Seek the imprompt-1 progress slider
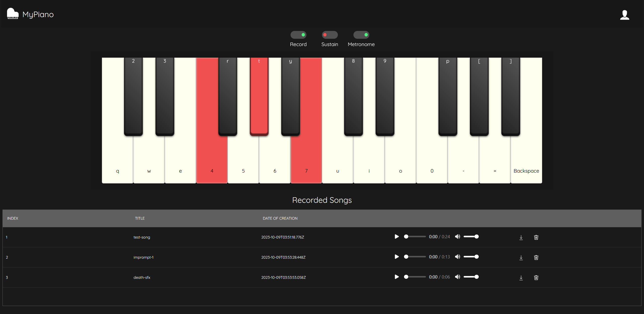This screenshot has width=644, height=314. (415, 257)
